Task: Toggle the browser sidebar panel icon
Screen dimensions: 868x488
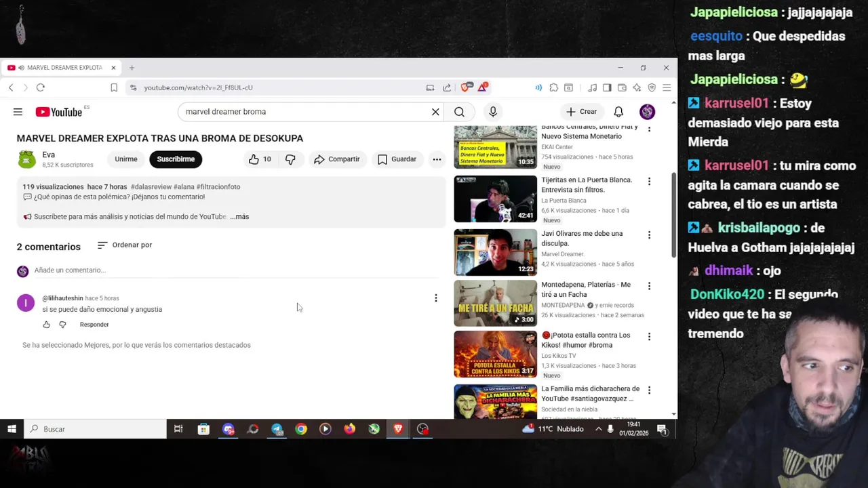Action: tap(607, 87)
